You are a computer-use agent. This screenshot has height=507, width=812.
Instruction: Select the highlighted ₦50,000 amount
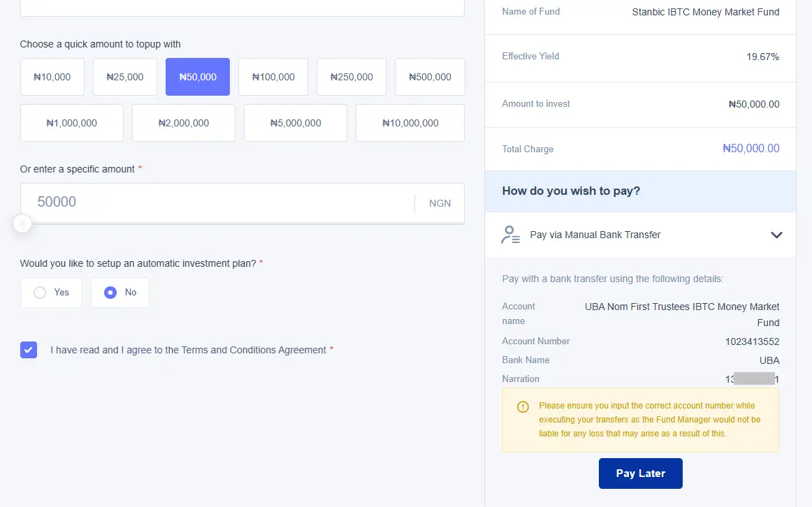pyautogui.click(x=197, y=77)
